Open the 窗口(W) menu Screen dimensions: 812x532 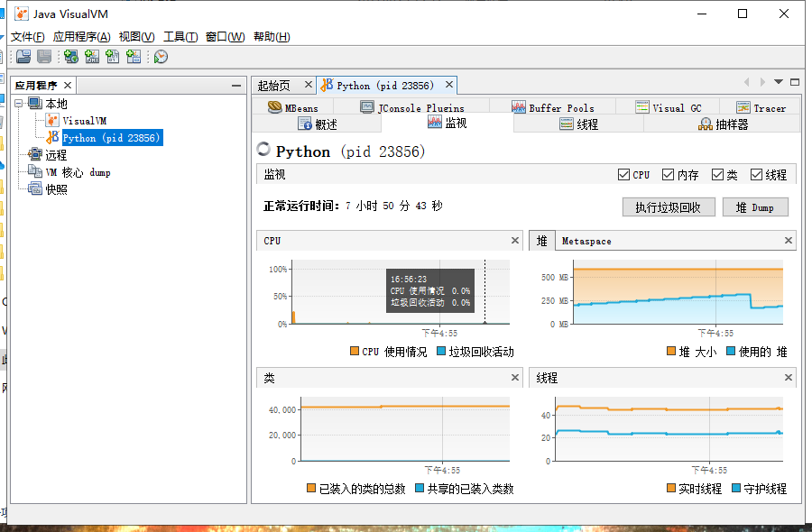[x=226, y=37]
